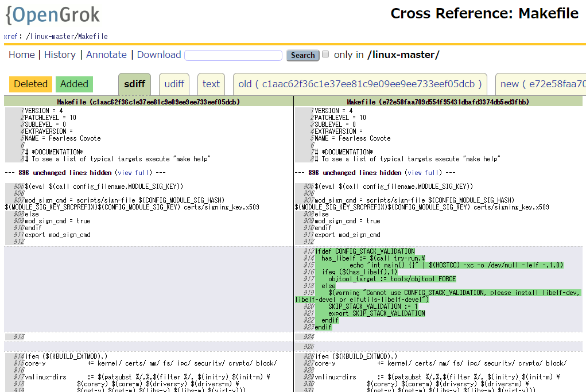
Task: Enable the 'only in /linux-master/' checkbox
Action: point(325,55)
